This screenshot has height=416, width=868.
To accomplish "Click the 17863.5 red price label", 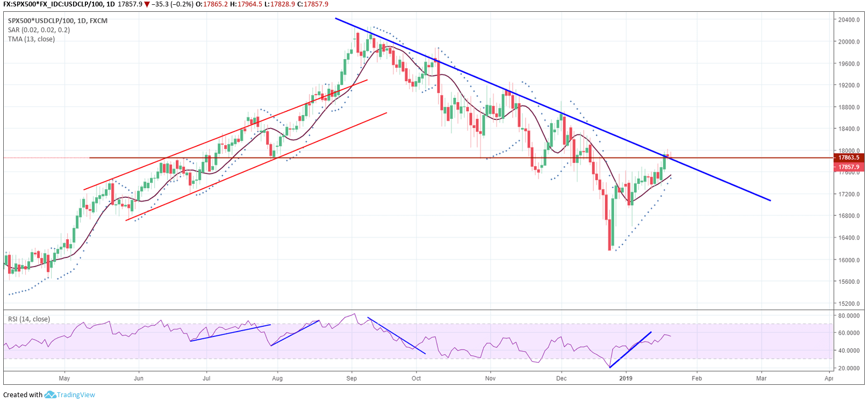I will [x=849, y=157].
